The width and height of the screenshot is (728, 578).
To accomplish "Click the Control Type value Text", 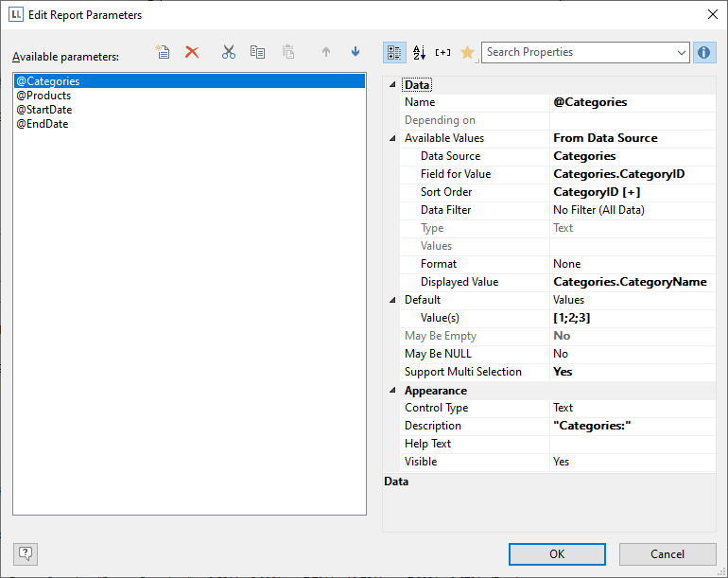I will [x=633, y=408].
